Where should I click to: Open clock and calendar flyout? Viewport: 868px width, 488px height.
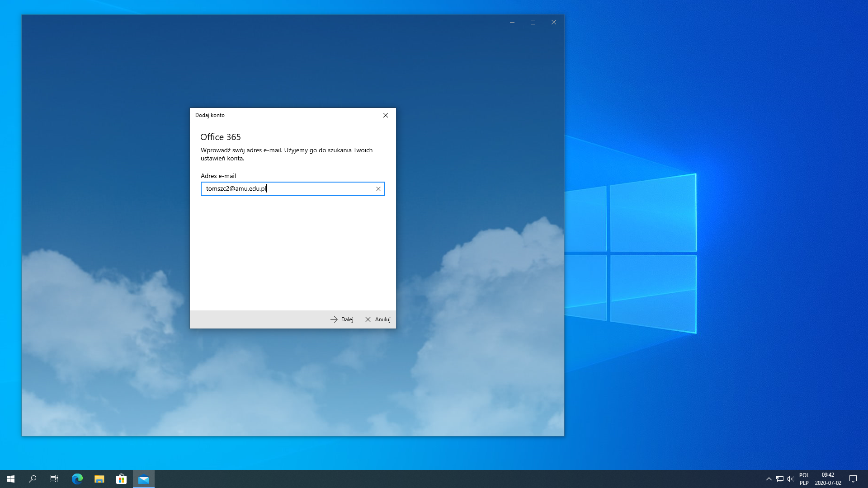tap(828, 479)
